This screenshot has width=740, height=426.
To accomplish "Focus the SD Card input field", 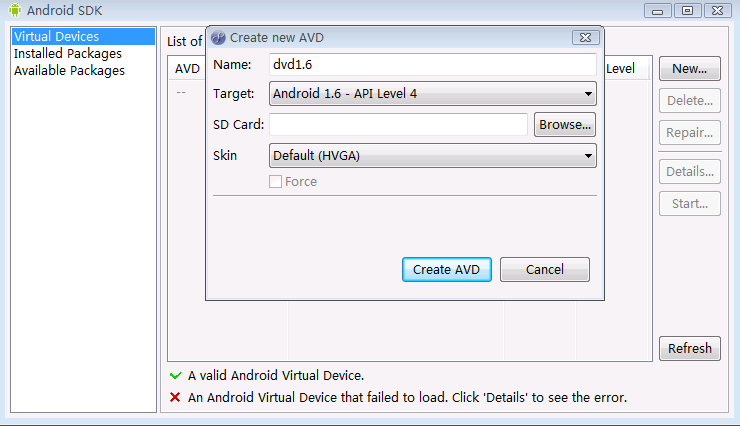I will point(398,125).
